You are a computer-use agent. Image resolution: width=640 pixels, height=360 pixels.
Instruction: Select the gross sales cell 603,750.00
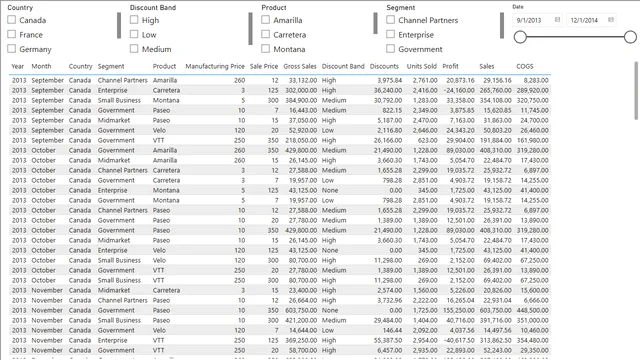[300, 310]
